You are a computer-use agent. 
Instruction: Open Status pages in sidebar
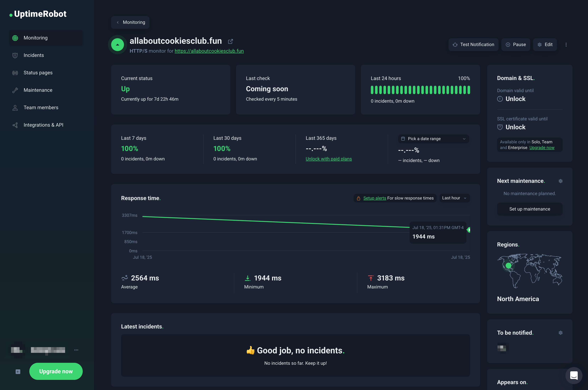tap(46, 73)
